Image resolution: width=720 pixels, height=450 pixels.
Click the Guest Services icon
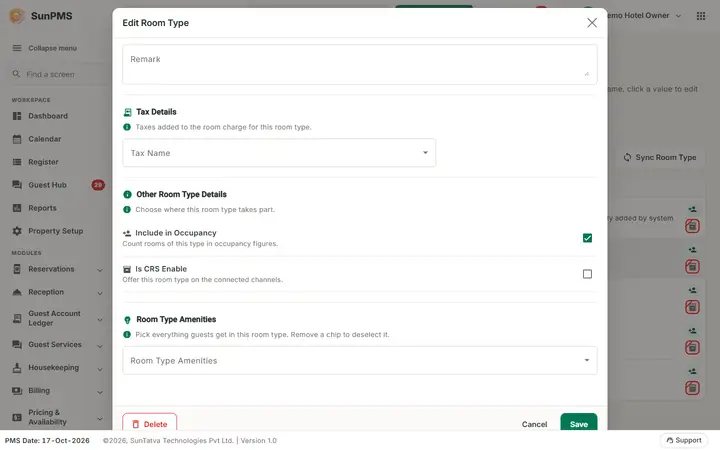coord(17,344)
